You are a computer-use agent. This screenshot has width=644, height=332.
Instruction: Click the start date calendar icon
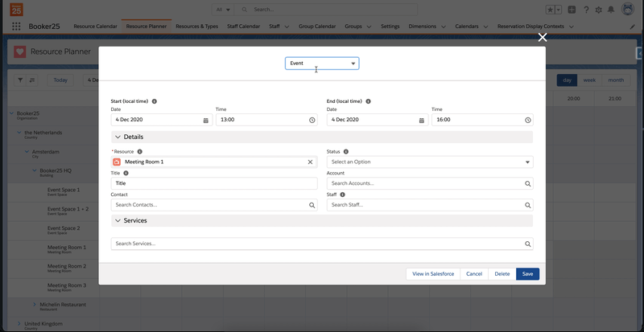[x=206, y=120]
